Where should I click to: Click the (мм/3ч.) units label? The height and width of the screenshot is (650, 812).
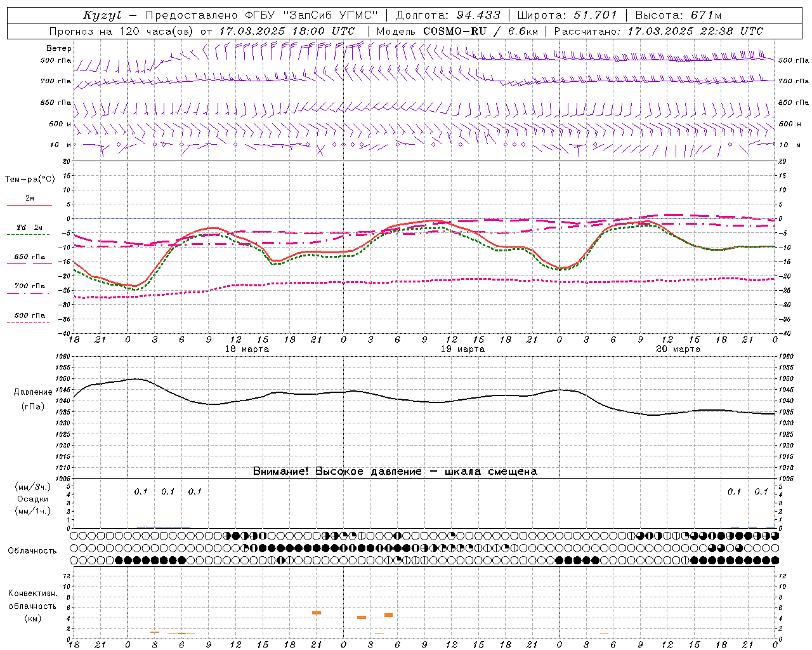tap(33, 487)
